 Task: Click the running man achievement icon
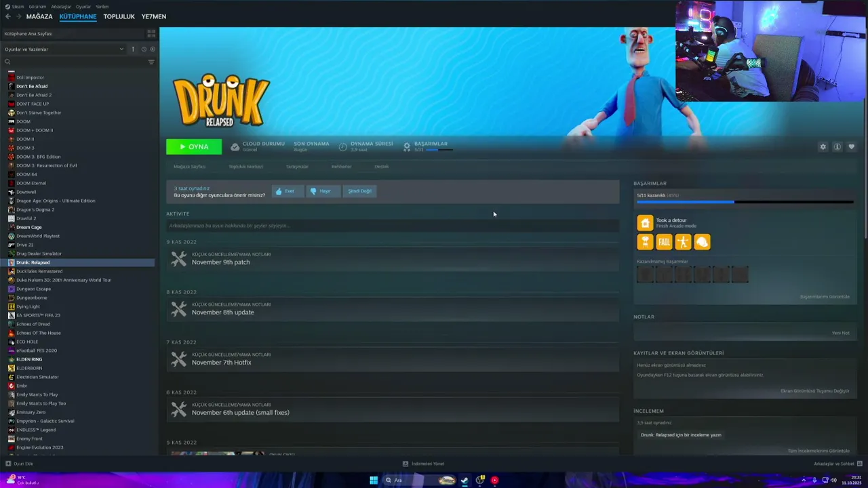[x=683, y=242]
